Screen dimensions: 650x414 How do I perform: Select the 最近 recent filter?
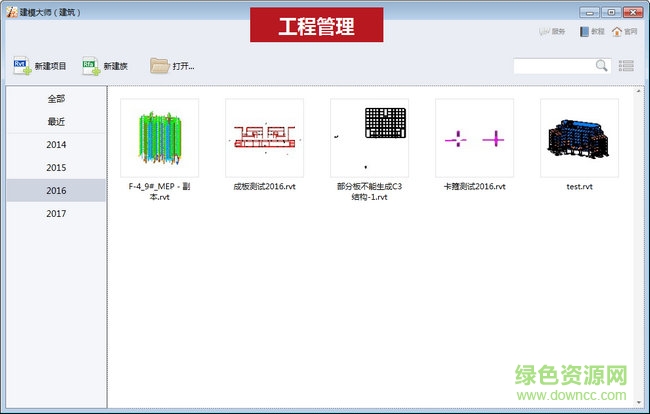coord(56,122)
